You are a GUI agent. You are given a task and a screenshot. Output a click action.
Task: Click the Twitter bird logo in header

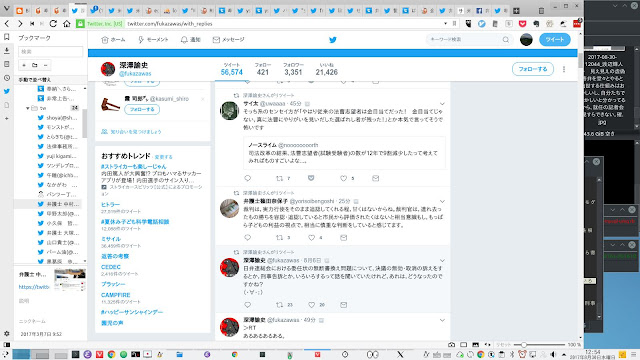[x=333, y=40]
